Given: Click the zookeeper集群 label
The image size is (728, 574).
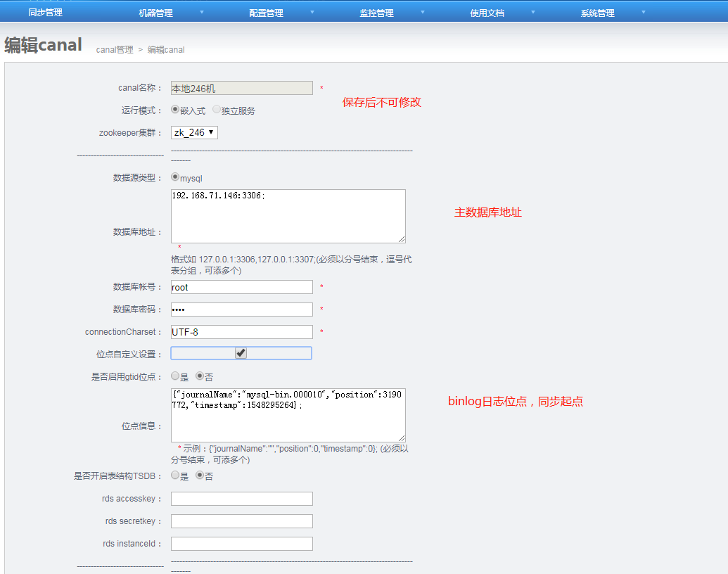Looking at the screenshot, I should (130, 133).
